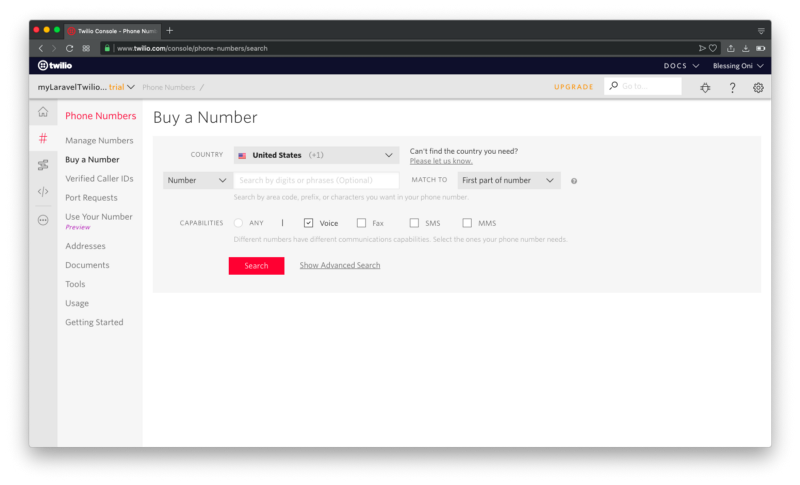Image resolution: width=800 pixels, height=485 pixels.
Task: Open Use Your Number in the sidebar
Action: pos(98,217)
